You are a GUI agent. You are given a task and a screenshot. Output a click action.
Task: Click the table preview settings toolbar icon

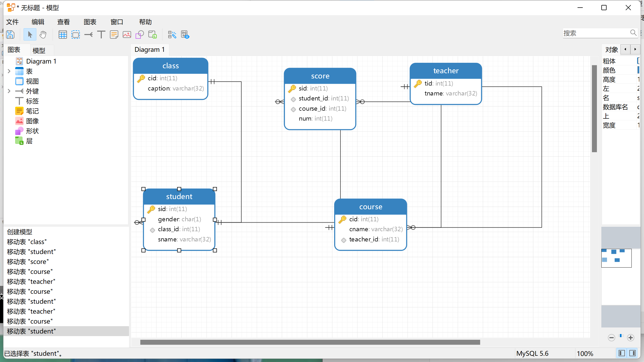(185, 35)
